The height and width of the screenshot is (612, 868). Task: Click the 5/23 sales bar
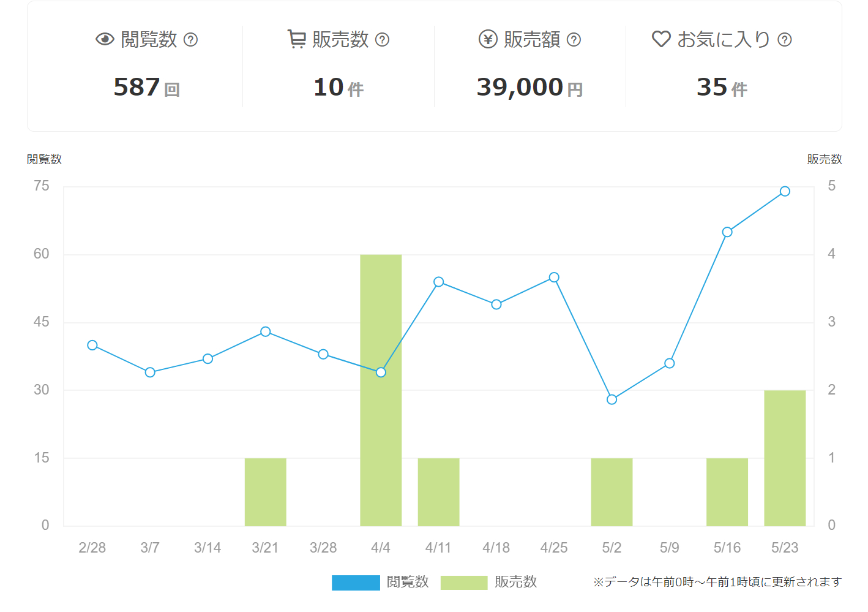pyautogui.click(x=785, y=458)
